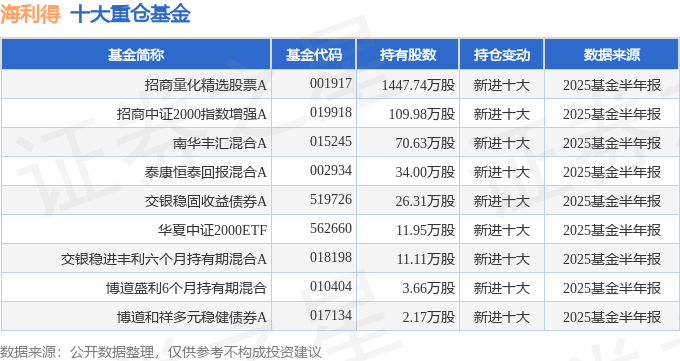680x361 pixels.
Task: Select the 1447.74万股 holding cell
Action: (418, 85)
